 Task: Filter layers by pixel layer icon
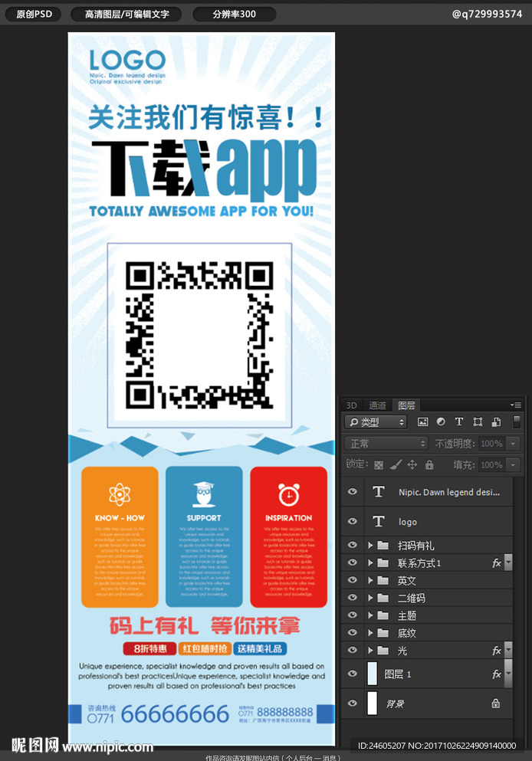click(423, 422)
